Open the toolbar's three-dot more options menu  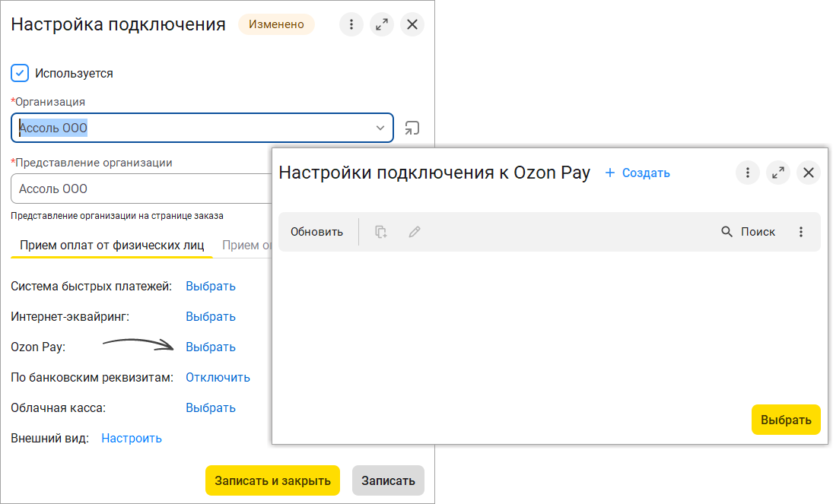pyautogui.click(x=801, y=232)
